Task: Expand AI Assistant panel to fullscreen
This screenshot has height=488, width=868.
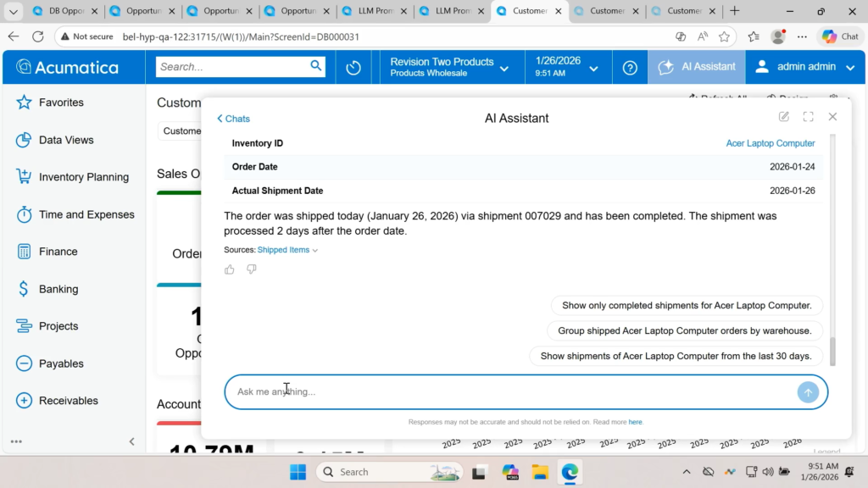Action: 808,117
